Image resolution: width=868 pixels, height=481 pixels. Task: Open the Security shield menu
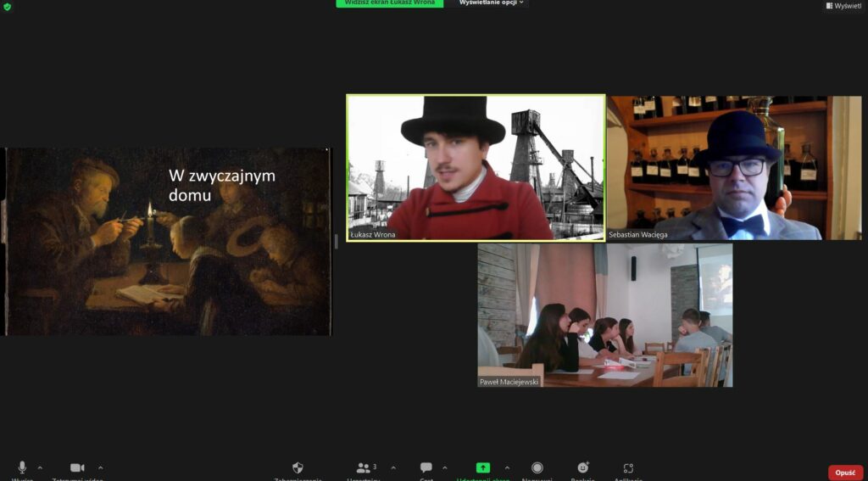(298, 468)
